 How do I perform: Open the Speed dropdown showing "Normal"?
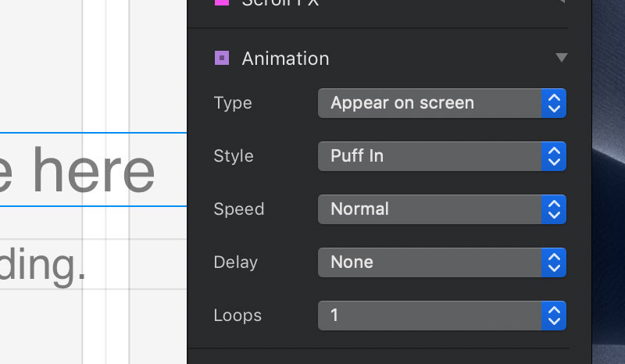tap(430, 209)
